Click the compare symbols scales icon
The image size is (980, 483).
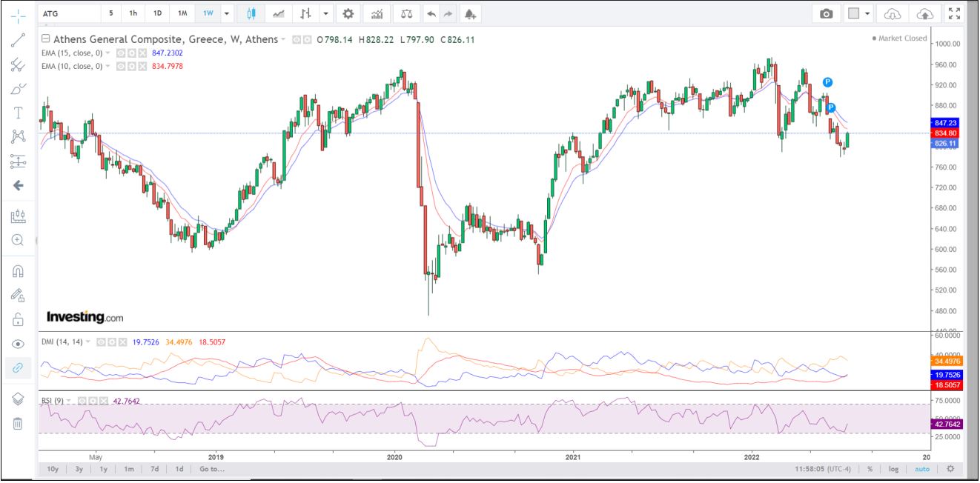coord(405,13)
